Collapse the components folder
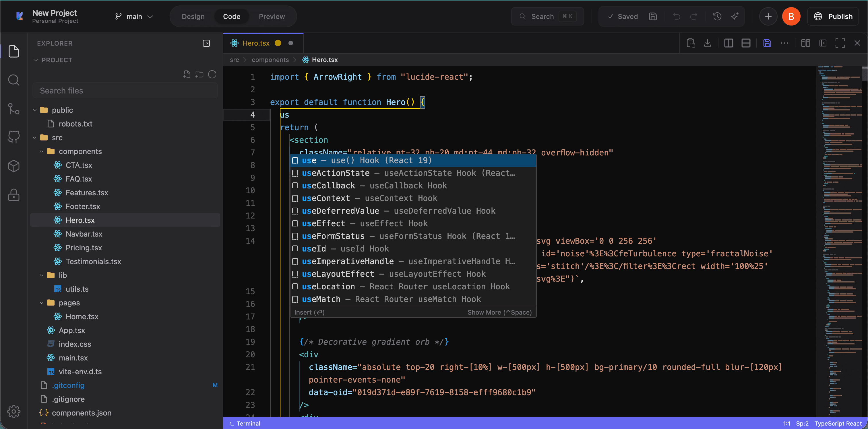868x429 pixels. (41, 151)
